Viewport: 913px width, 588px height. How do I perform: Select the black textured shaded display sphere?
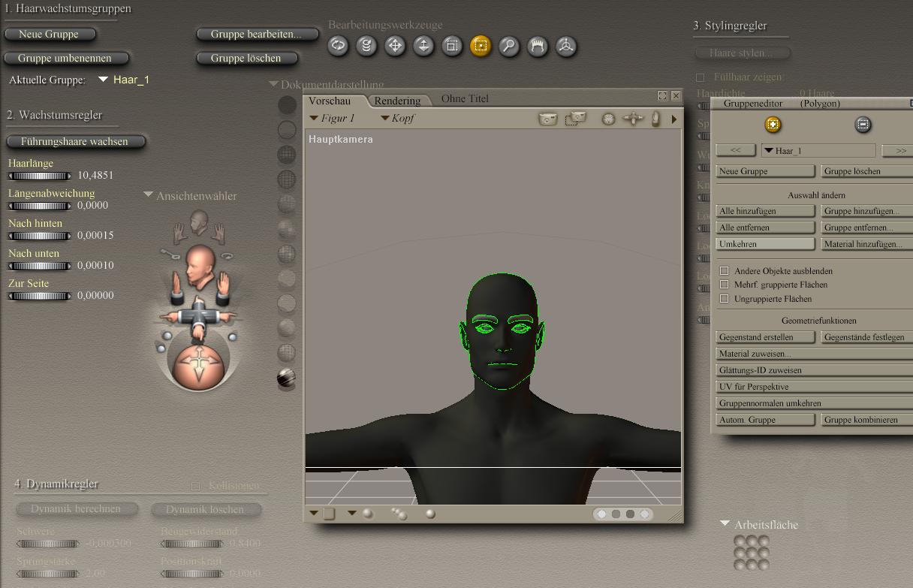[x=287, y=378]
